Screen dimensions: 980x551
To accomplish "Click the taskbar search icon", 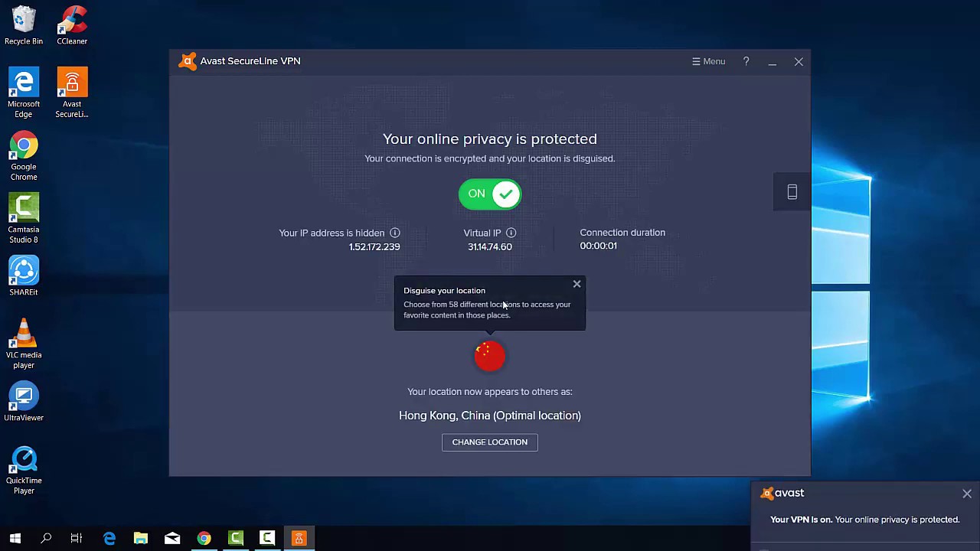I will [x=46, y=539].
